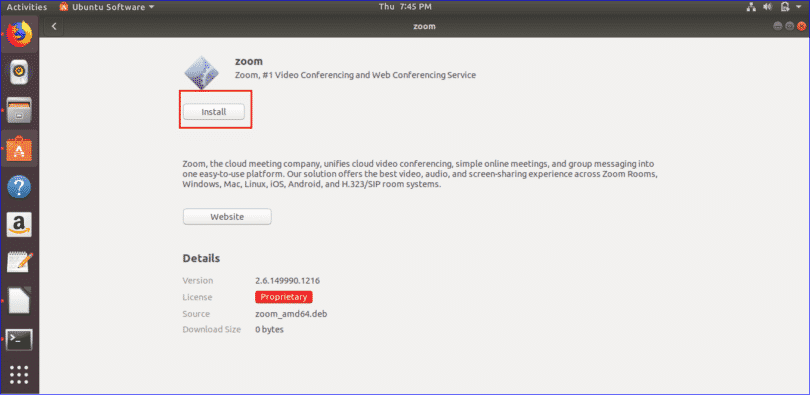Select Ubuntu Software orange bag dock icon
This screenshot has height=395, width=810.
20,149
